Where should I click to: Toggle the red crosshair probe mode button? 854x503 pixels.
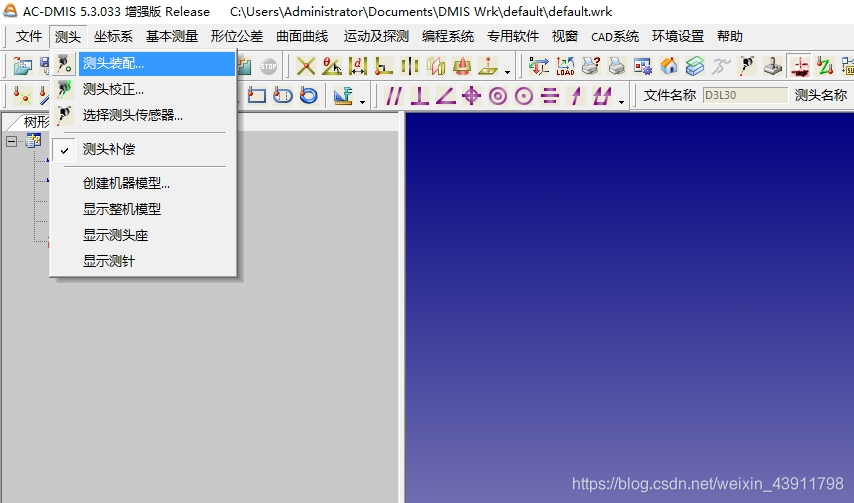click(x=800, y=66)
